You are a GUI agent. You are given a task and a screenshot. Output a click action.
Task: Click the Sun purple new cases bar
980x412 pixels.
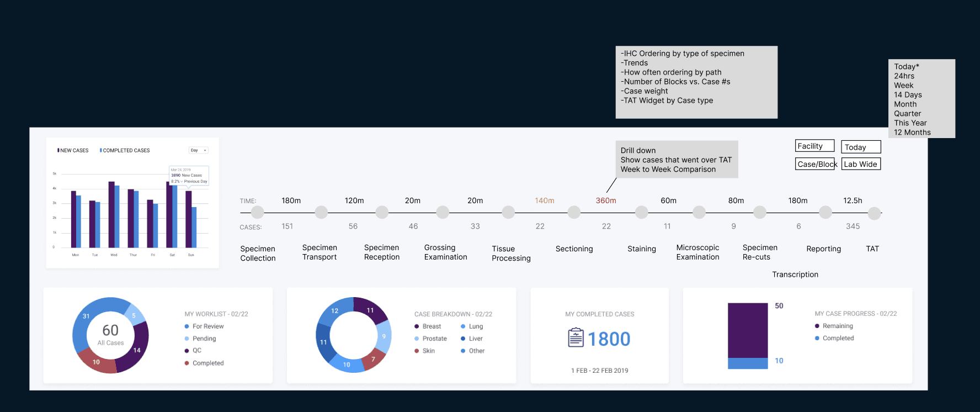click(x=188, y=219)
